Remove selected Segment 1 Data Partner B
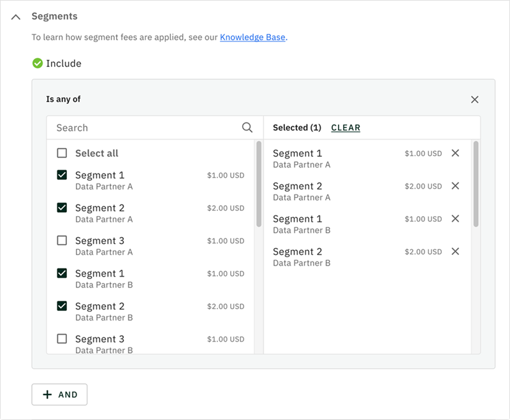Viewport: 510px width, 420px height. 455,219
